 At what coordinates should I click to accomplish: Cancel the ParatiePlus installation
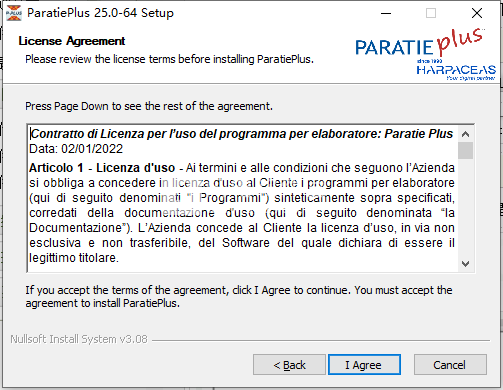(x=450, y=365)
